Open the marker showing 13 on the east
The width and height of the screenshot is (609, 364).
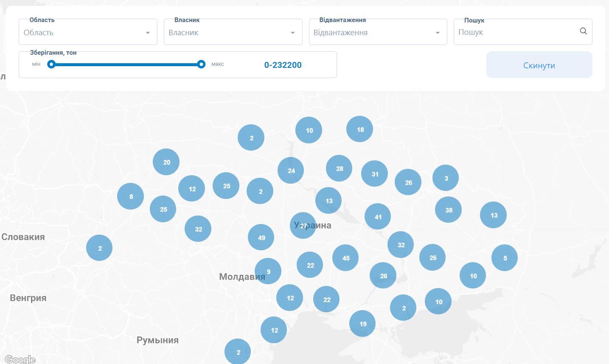point(493,215)
